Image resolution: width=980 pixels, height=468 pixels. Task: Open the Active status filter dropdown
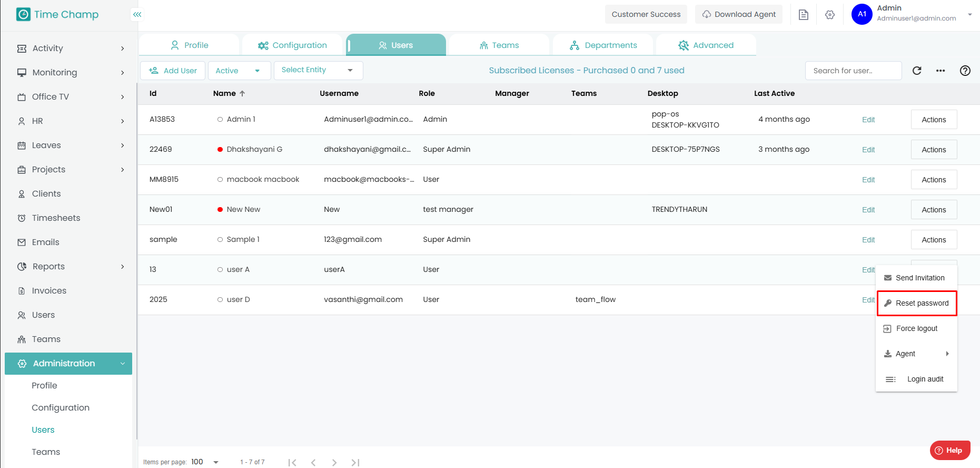click(x=239, y=71)
